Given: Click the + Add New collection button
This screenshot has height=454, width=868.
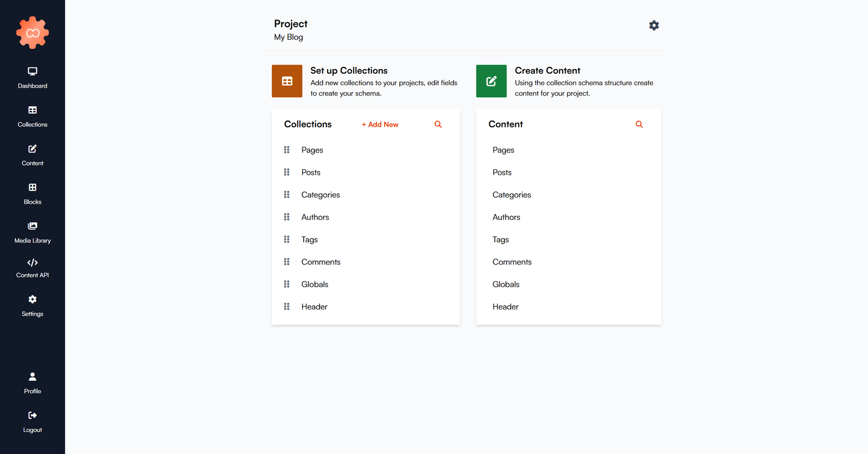Looking at the screenshot, I should pyautogui.click(x=380, y=124).
